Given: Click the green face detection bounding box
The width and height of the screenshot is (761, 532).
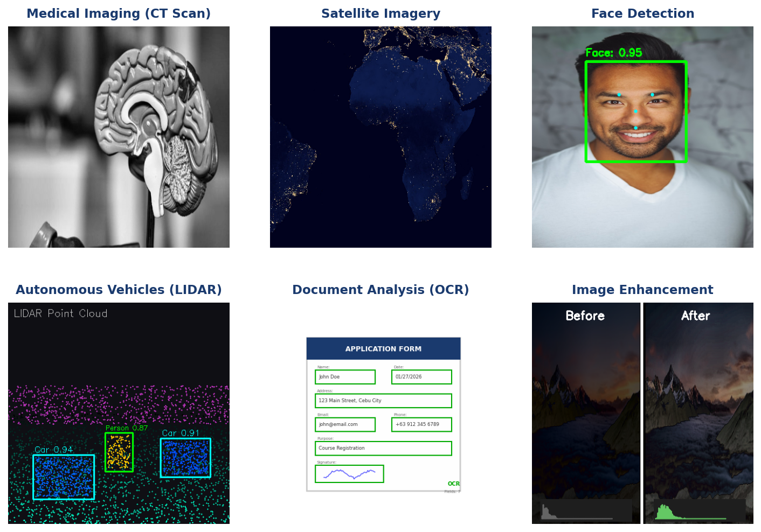Looking at the screenshot, I should 635,111.
